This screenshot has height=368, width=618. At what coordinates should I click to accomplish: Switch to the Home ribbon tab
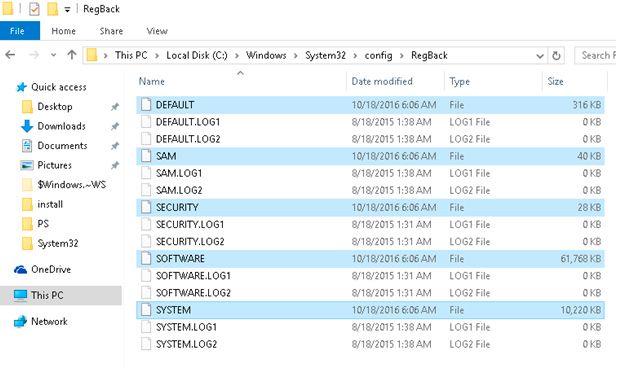point(63,31)
